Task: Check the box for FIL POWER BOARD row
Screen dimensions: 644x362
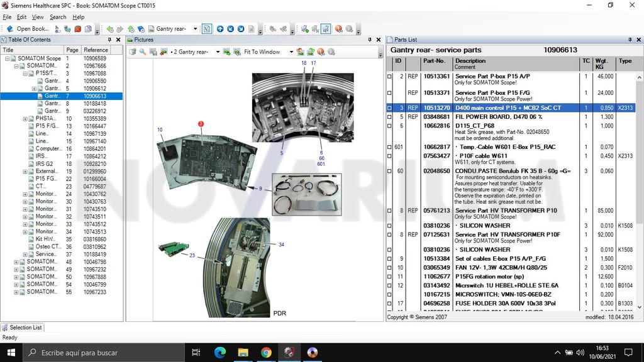Action: point(389,117)
